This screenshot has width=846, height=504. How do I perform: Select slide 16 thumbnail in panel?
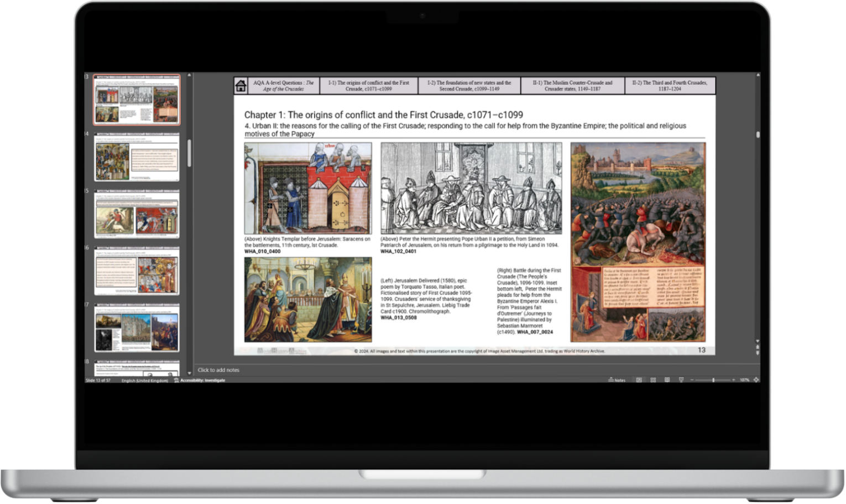pos(137,271)
